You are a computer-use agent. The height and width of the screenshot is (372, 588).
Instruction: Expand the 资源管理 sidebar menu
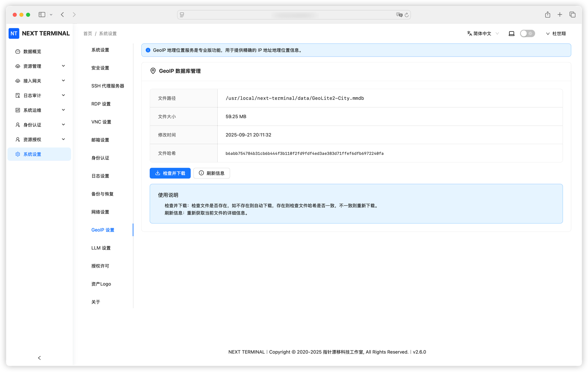(39, 66)
